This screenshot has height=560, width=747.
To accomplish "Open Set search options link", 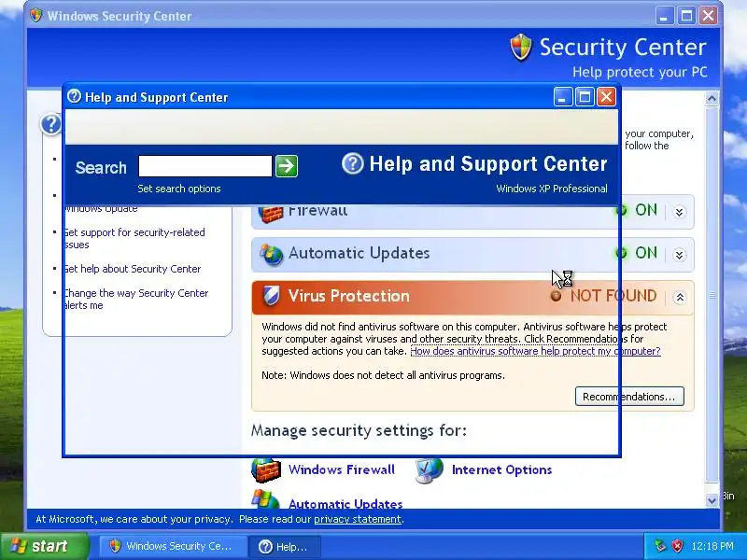I will pos(179,189).
